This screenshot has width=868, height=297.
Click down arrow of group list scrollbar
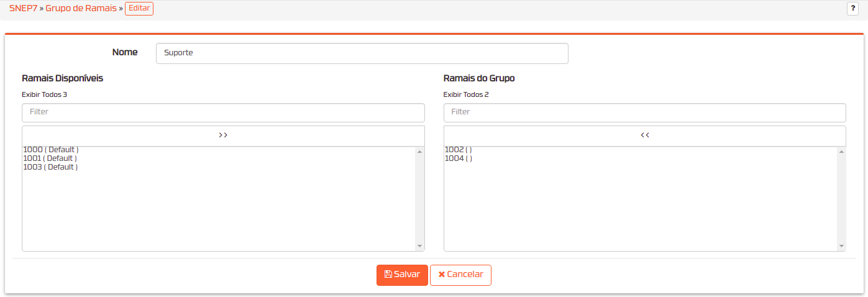842,247
